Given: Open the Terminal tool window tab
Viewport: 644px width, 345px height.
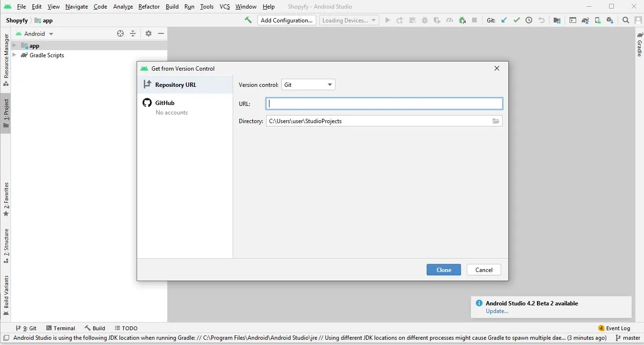Looking at the screenshot, I should pyautogui.click(x=60, y=328).
